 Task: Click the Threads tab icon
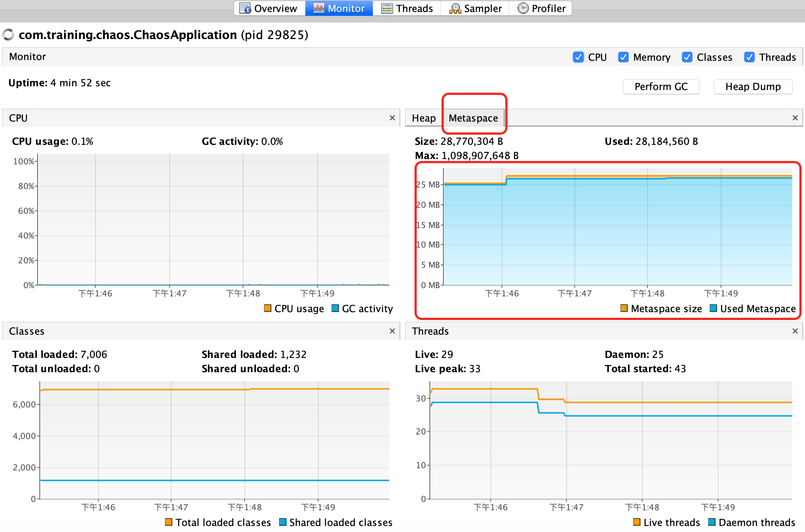(387, 8)
